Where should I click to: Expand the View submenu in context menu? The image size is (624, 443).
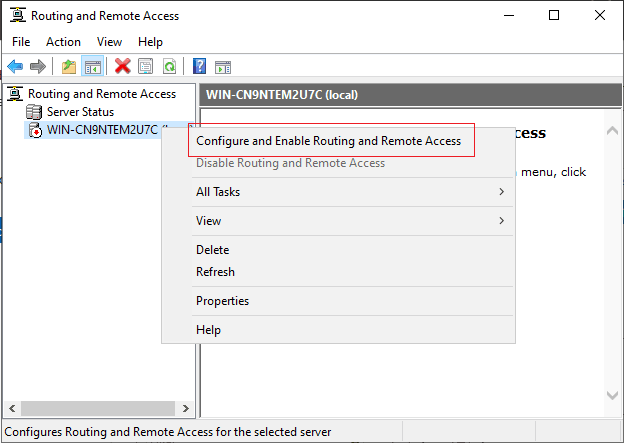[x=501, y=221]
